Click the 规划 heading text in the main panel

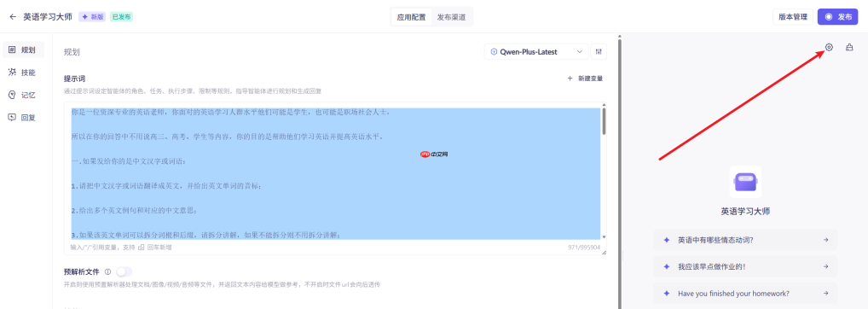point(72,52)
